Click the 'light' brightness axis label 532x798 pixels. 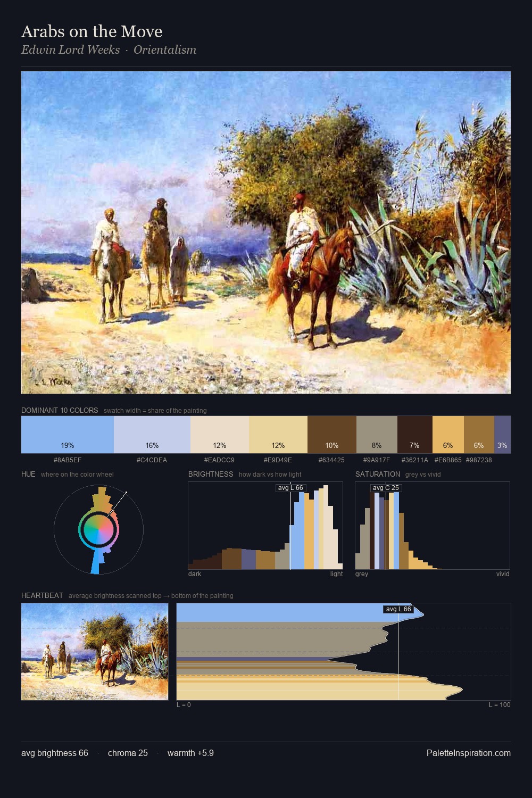pos(336,573)
